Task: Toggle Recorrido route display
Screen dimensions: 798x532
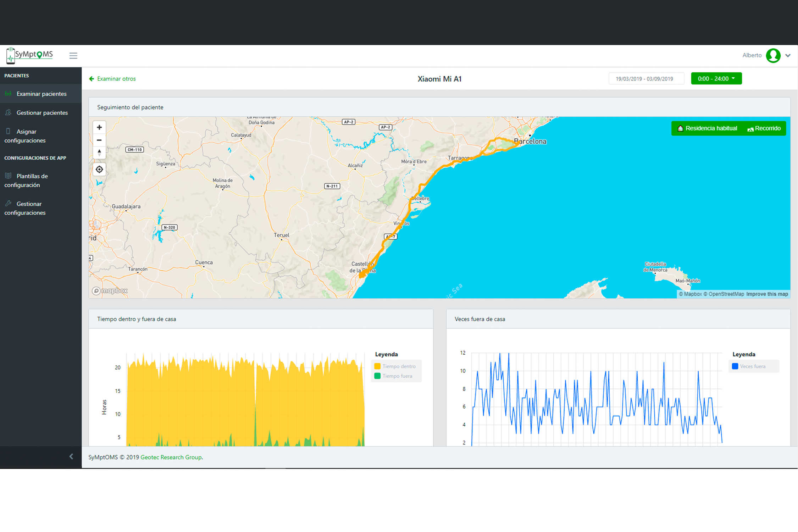Action: 764,128
